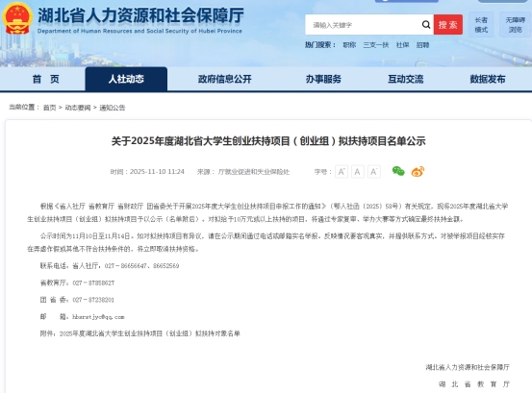Viewport: 532px width, 393px height.
Task: Click the timestamp 2025-11-10 11:24
Action: 157,172
